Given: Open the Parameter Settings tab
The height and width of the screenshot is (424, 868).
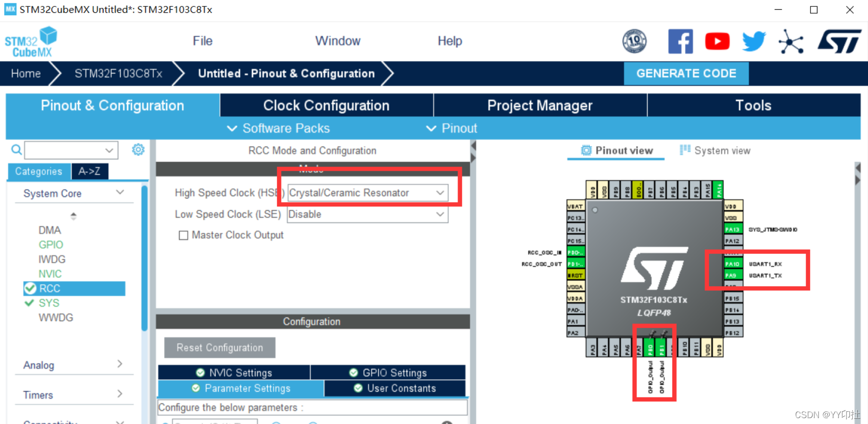Looking at the screenshot, I should pos(241,388).
